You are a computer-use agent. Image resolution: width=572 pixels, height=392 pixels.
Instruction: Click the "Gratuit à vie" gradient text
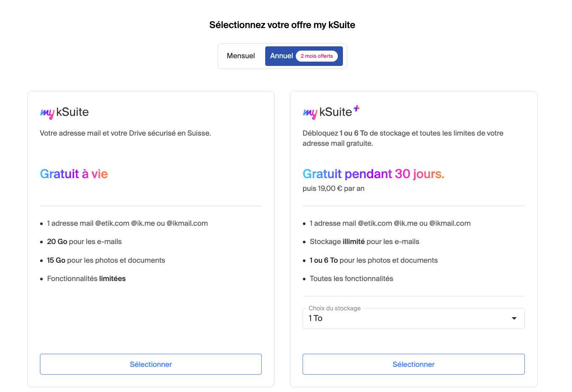[74, 174]
